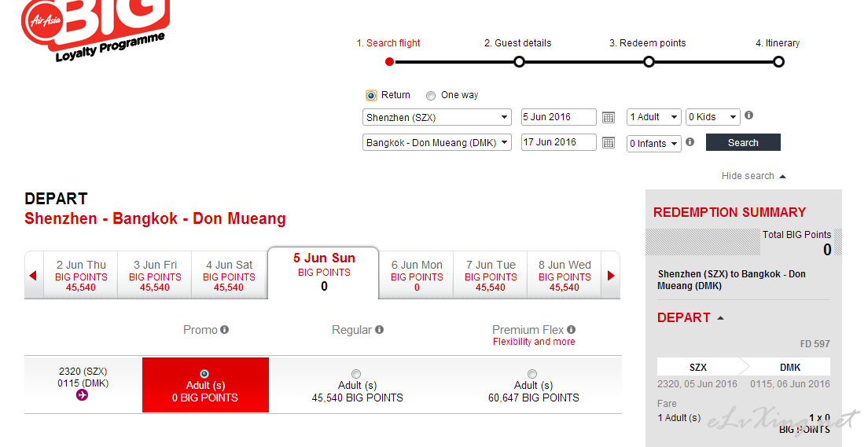Click the Regular fare info icon
Image resolution: width=868 pixels, height=447 pixels.
coord(379,329)
